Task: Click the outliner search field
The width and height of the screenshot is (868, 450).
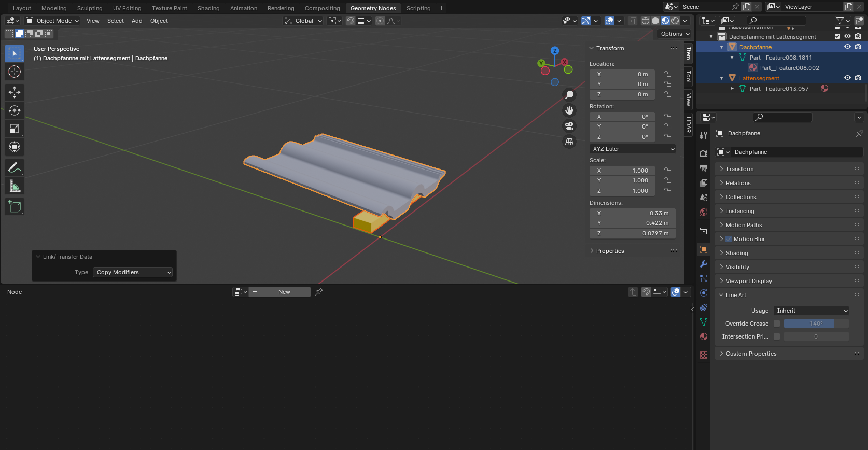Action: (x=778, y=20)
